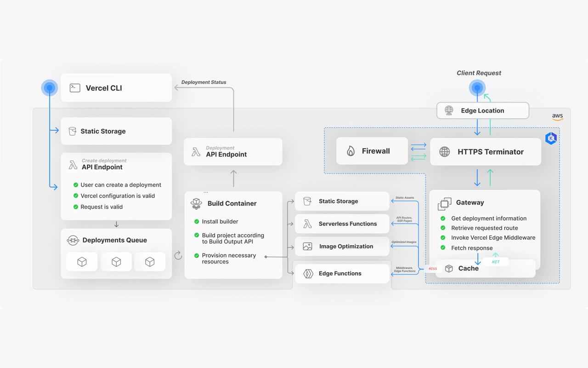Viewport: 588px width, 368px height.
Task: Click the Image Optimization picture icon
Action: tap(307, 246)
